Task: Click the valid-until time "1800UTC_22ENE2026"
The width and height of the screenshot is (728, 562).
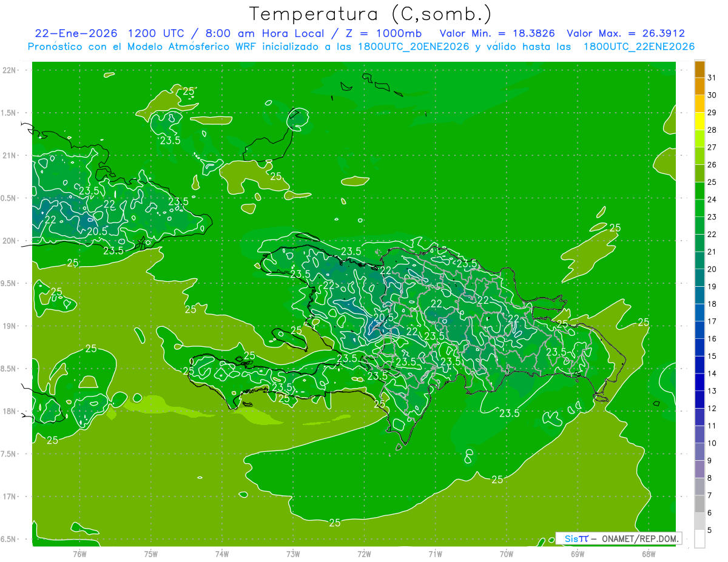Action: 639,47
